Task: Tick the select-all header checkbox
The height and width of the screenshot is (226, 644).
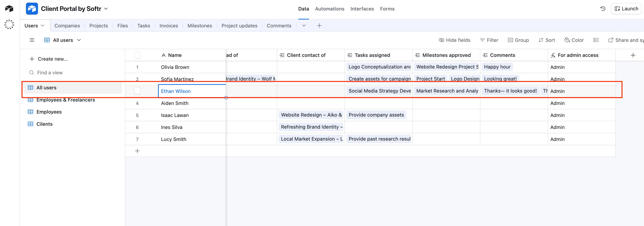Action: tap(137, 55)
